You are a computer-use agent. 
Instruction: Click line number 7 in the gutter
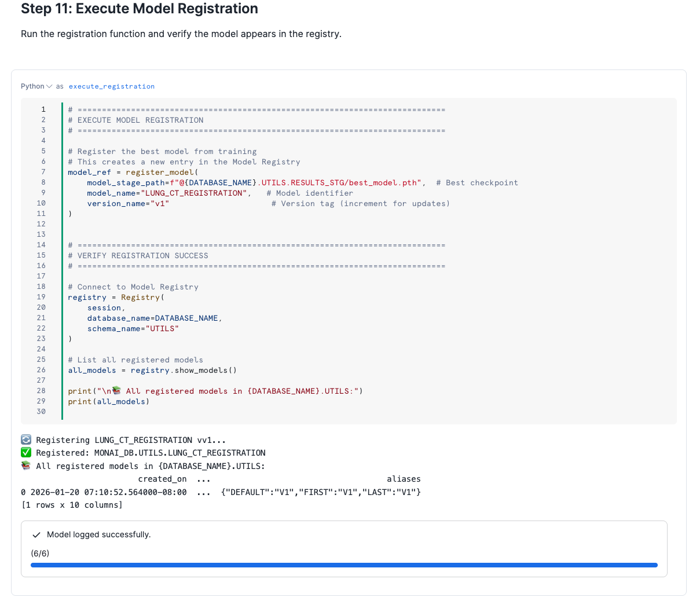point(43,172)
